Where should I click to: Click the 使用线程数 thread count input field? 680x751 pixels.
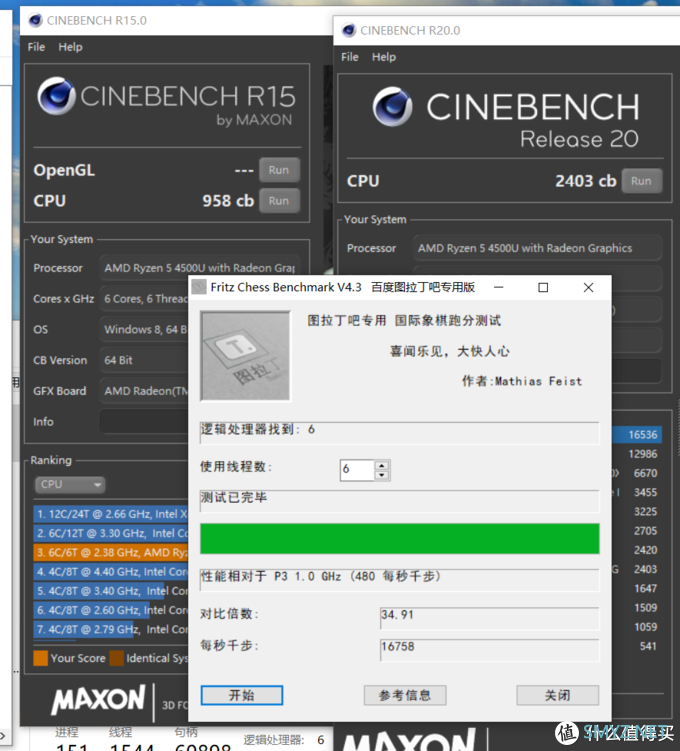tap(357, 470)
